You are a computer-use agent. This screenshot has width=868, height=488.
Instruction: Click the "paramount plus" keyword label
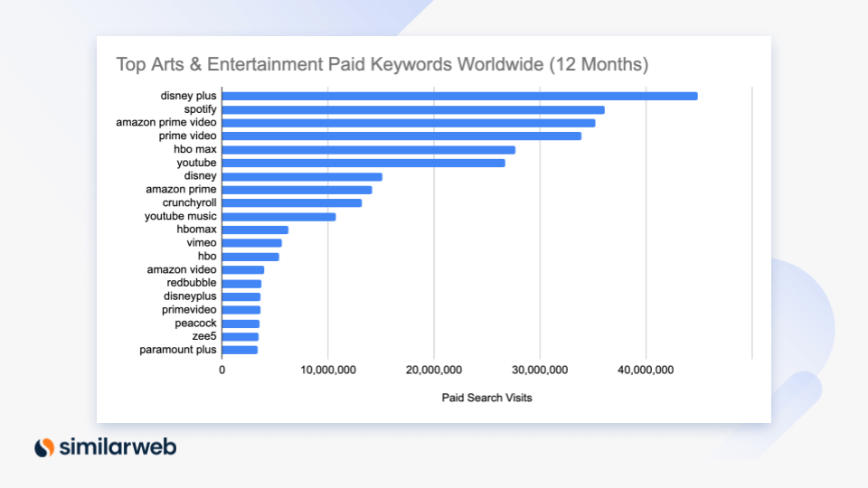[178, 350]
